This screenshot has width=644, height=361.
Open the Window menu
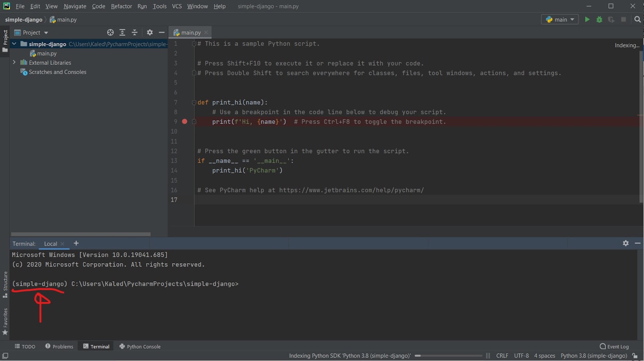point(198,6)
